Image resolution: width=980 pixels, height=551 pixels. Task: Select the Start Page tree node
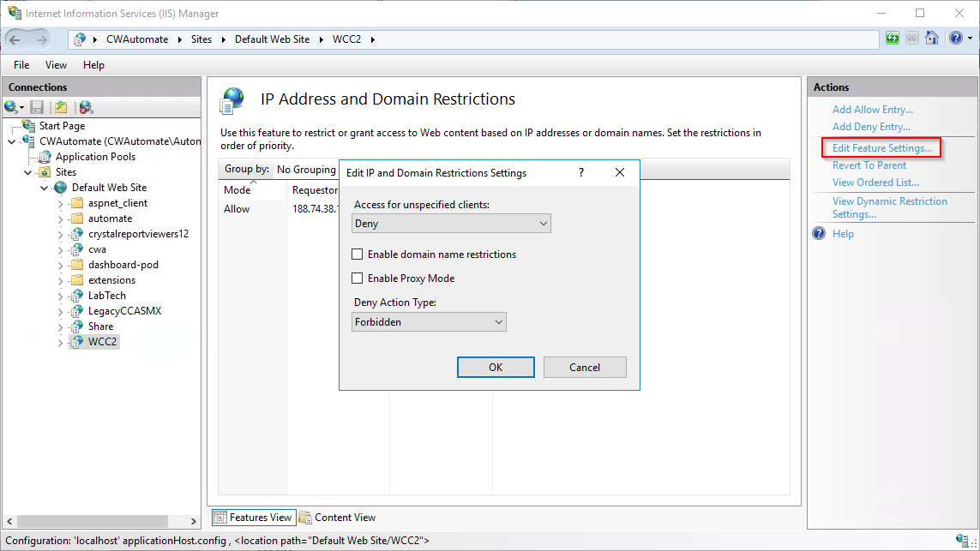click(x=62, y=126)
